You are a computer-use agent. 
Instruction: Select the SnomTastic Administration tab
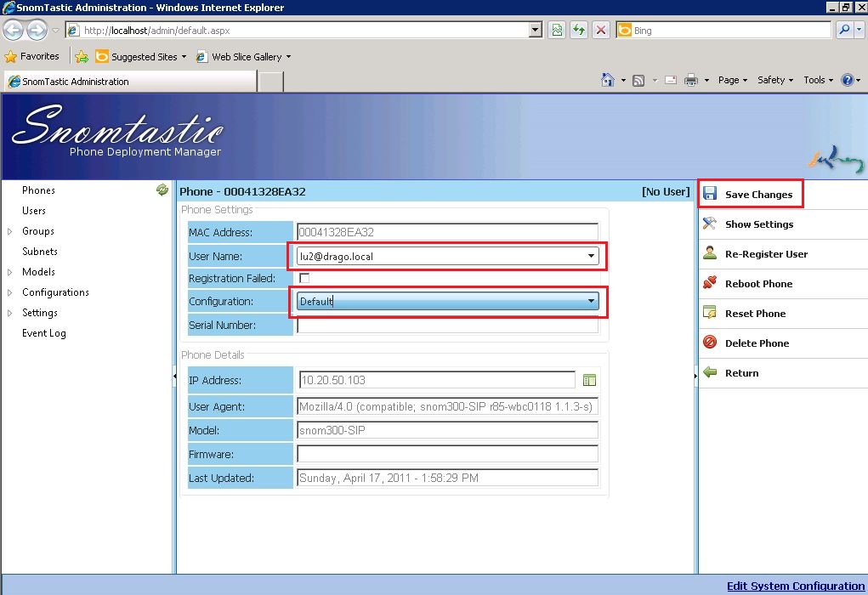pos(128,82)
